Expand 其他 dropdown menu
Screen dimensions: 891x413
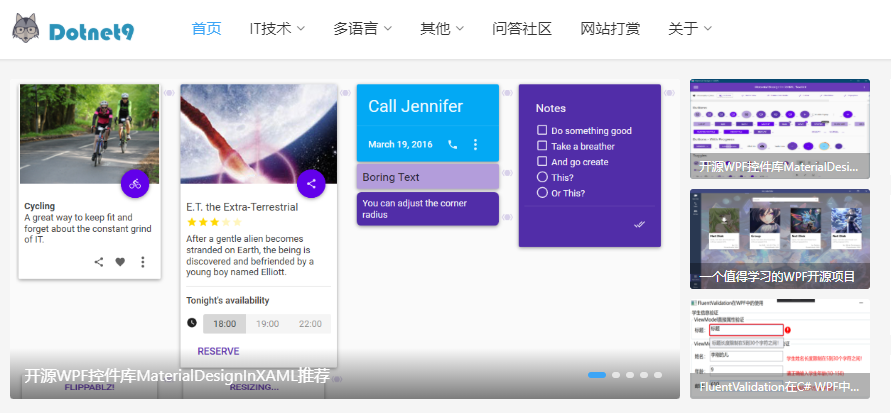tap(442, 28)
